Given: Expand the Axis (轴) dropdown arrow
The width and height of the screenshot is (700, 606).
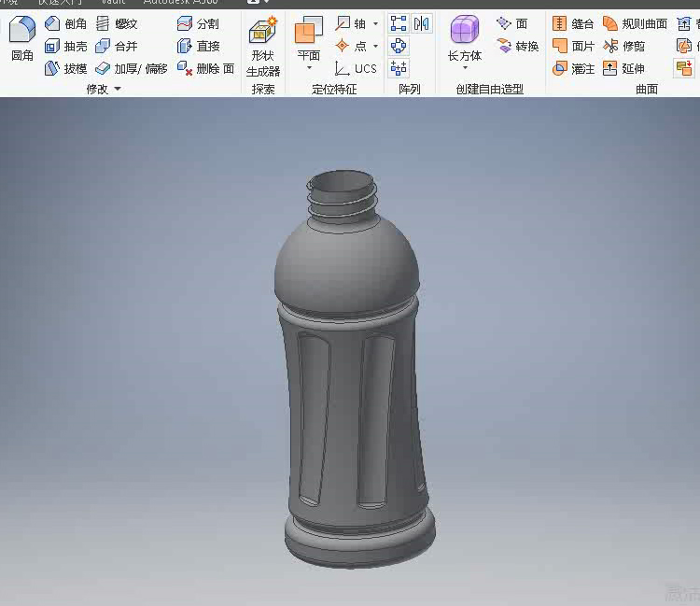Looking at the screenshot, I should 376,24.
